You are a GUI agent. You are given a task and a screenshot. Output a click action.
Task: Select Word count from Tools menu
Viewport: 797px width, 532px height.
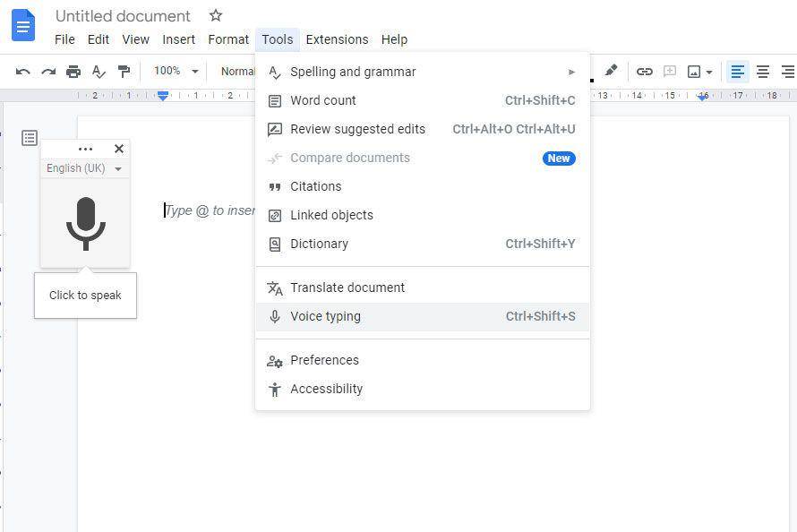point(423,100)
